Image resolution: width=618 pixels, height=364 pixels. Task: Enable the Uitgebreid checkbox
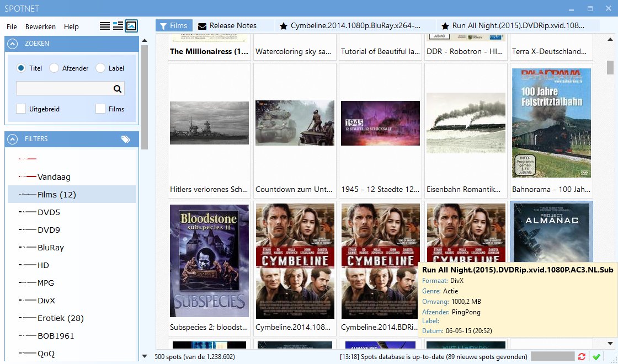21,109
